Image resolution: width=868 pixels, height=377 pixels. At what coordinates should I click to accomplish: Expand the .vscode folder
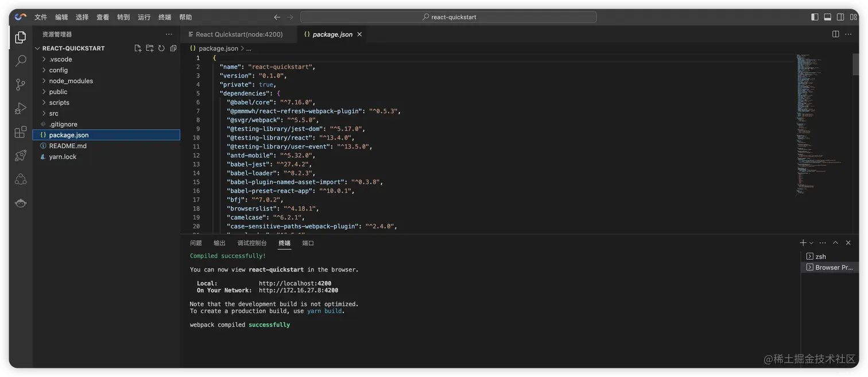pos(106,59)
